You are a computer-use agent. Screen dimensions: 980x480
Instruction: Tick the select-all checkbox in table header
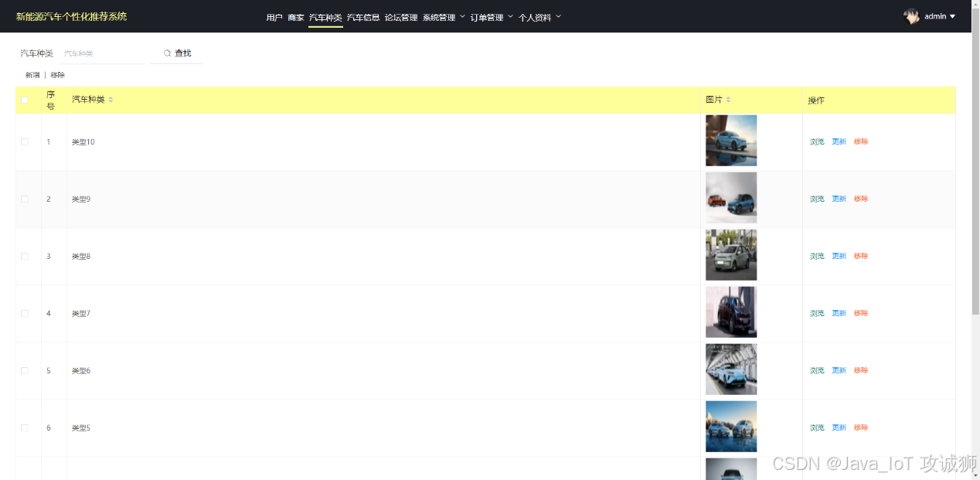[25, 100]
